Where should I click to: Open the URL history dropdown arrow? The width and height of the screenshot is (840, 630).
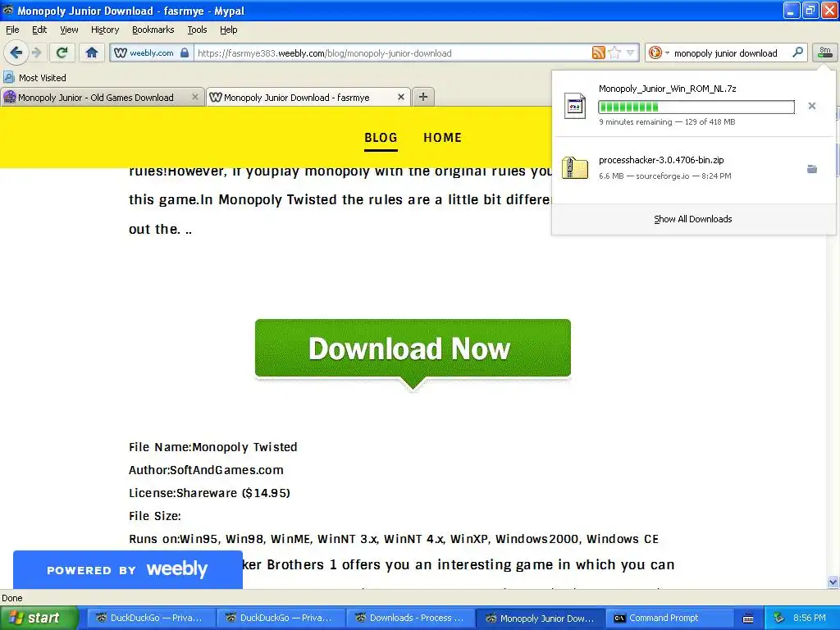point(631,52)
